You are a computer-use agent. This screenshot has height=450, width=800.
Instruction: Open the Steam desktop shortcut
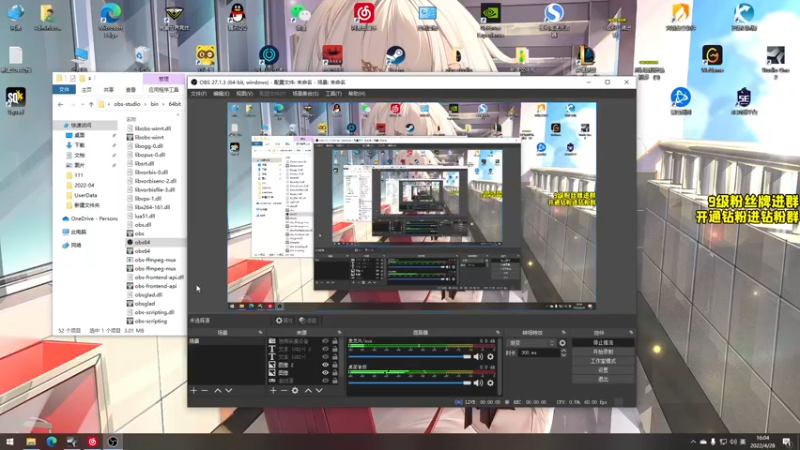pos(395,58)
